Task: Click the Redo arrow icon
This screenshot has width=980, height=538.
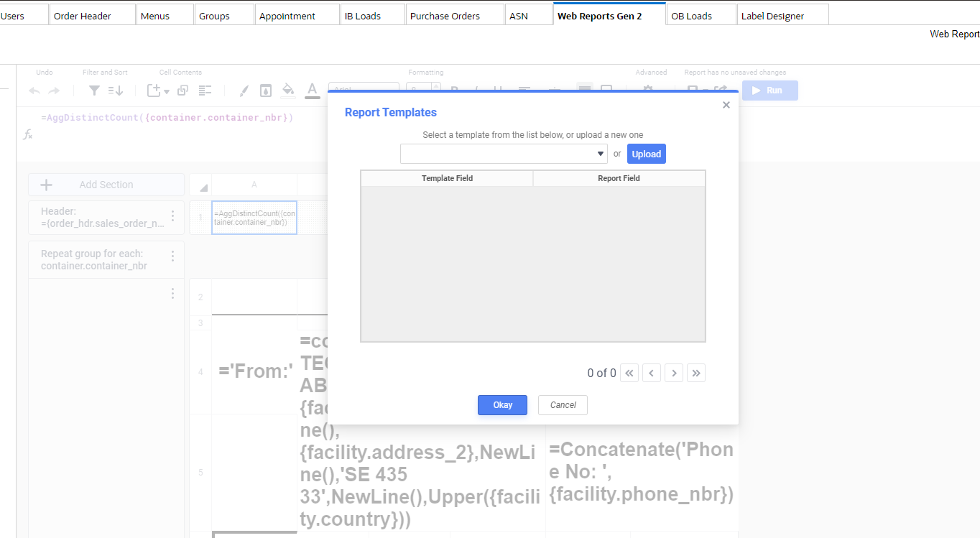Action: (x=54, y=91)
